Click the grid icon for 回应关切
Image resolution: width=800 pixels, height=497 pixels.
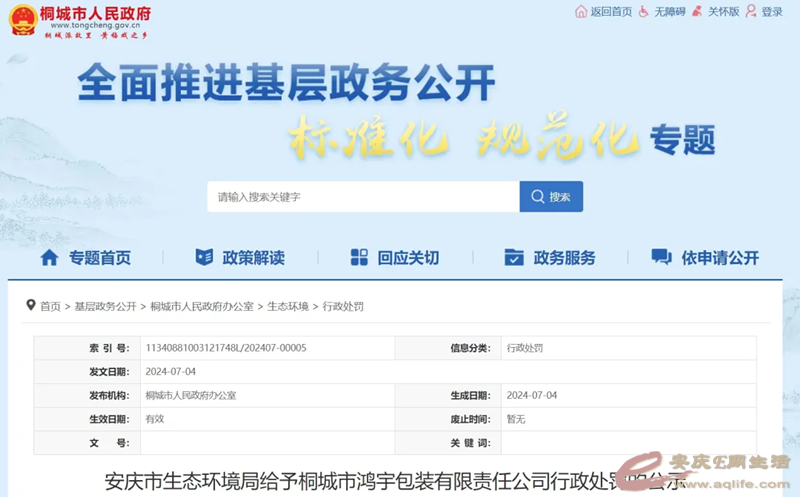[x=359, y=257]
